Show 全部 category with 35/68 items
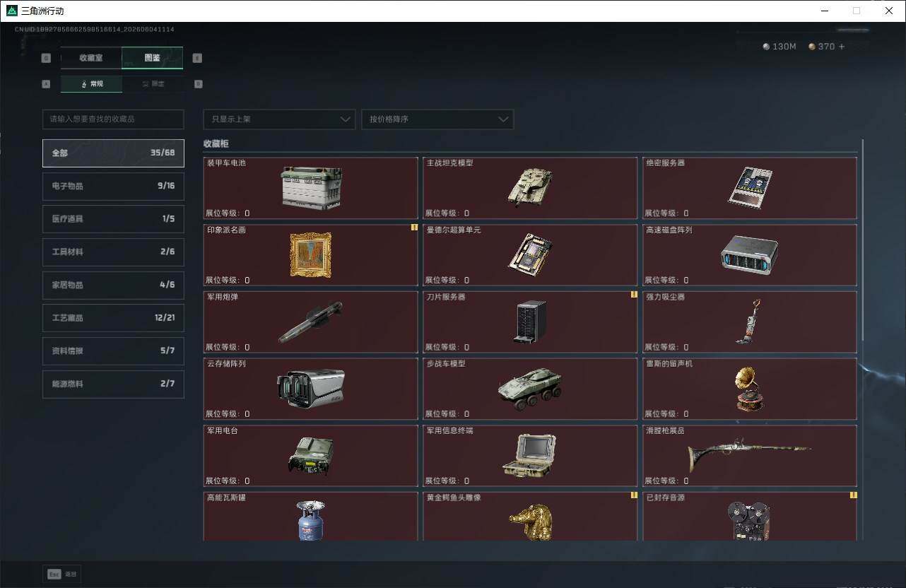This screenshot has height=588, width=906. [x=113, y=153]
